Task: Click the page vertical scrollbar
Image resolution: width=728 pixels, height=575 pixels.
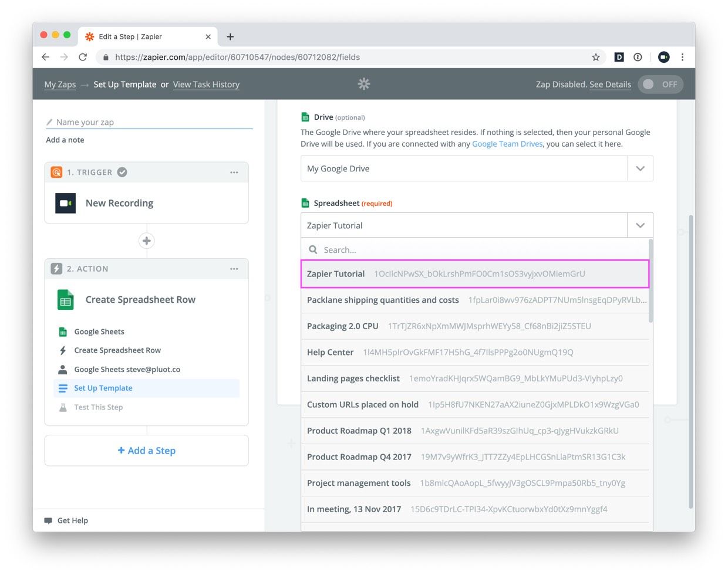Action: coord(690,362)
